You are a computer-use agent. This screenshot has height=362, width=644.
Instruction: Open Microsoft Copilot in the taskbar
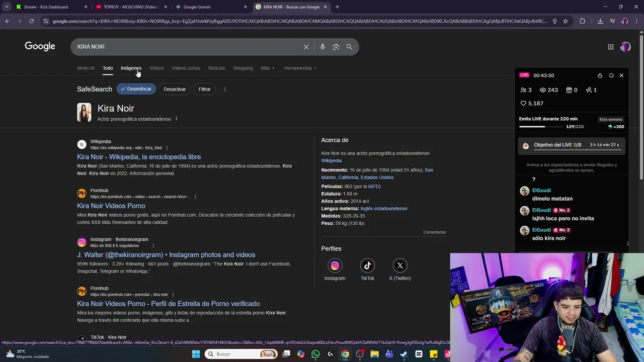pyautogui.click(x=301, y=354)
